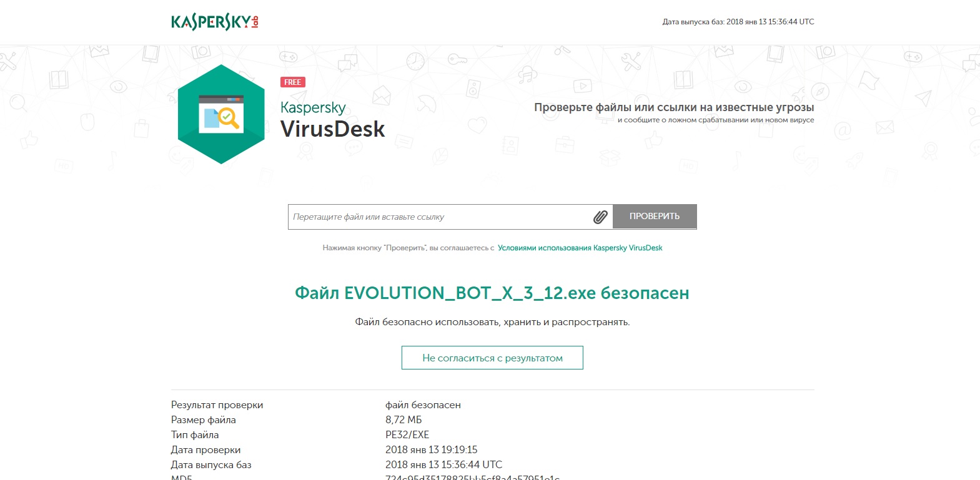
Task: Click the Дата выпуска баз table label
Action: (x=211, y=465)
